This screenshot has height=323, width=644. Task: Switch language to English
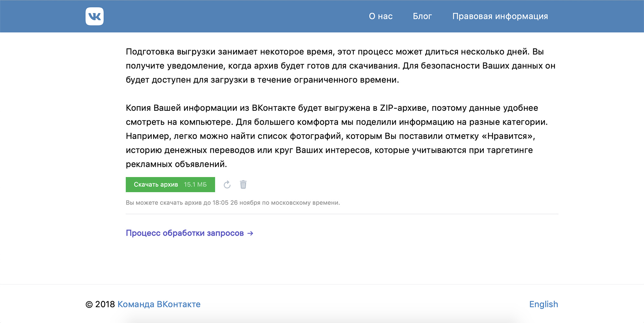point(543,304)
